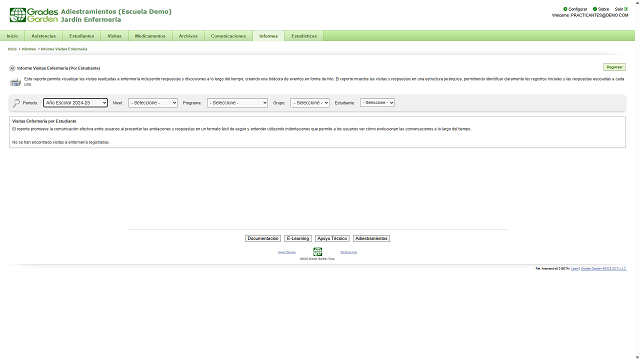Click the Informe Visitas Enfermería (Por Estudiante) title
Screen dimensions: 640x360
(x=58, y=68)
